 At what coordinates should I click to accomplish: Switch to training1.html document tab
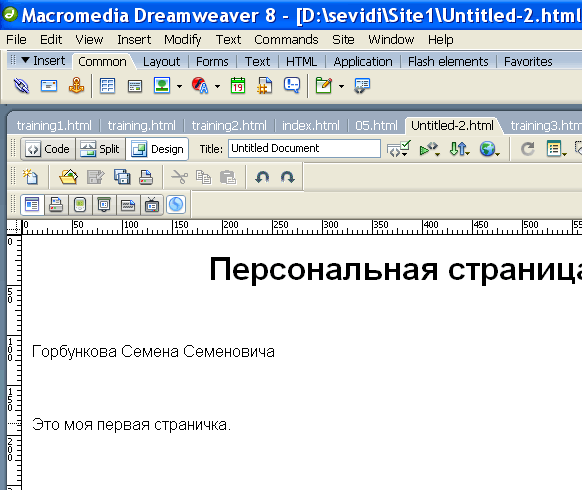pos(54,125)
